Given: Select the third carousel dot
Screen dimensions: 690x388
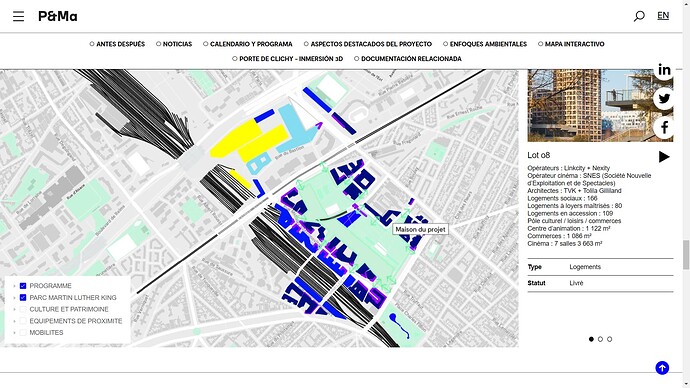Looking at the screenshot, I should pos(609,339).
